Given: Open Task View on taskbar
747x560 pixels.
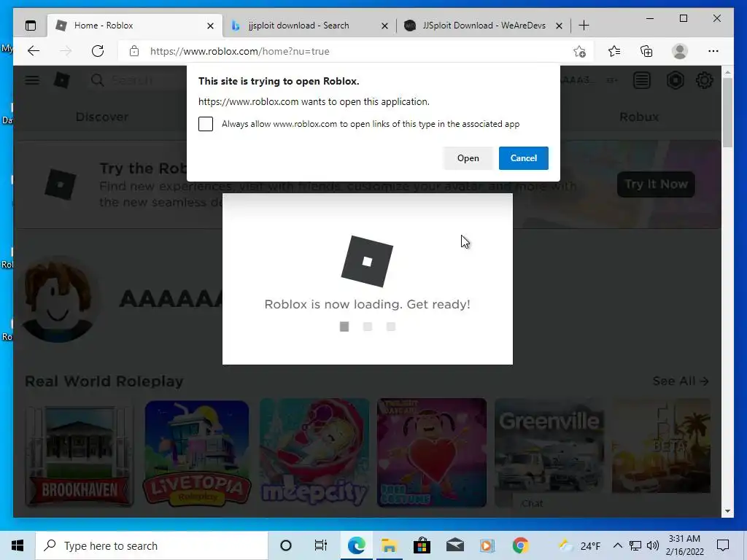Looking at the screenshot, I should pyautogui.click(x=321, y=545).
